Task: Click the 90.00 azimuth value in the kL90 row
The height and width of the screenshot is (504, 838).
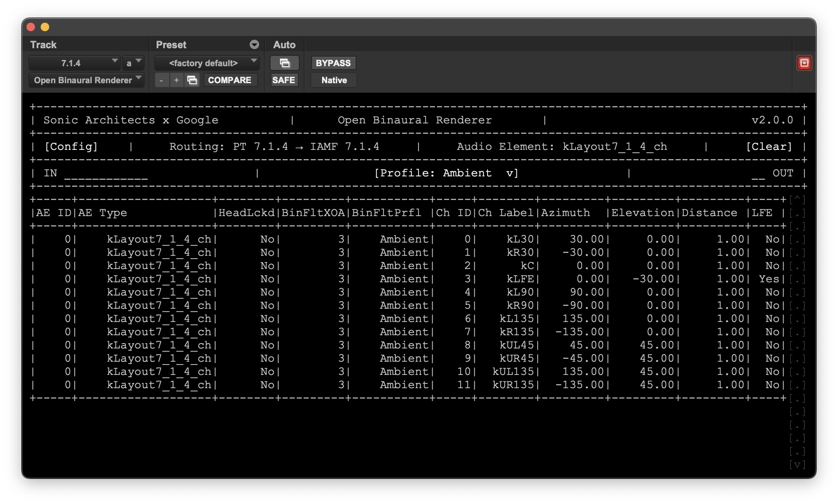Action: coord(587,292)
